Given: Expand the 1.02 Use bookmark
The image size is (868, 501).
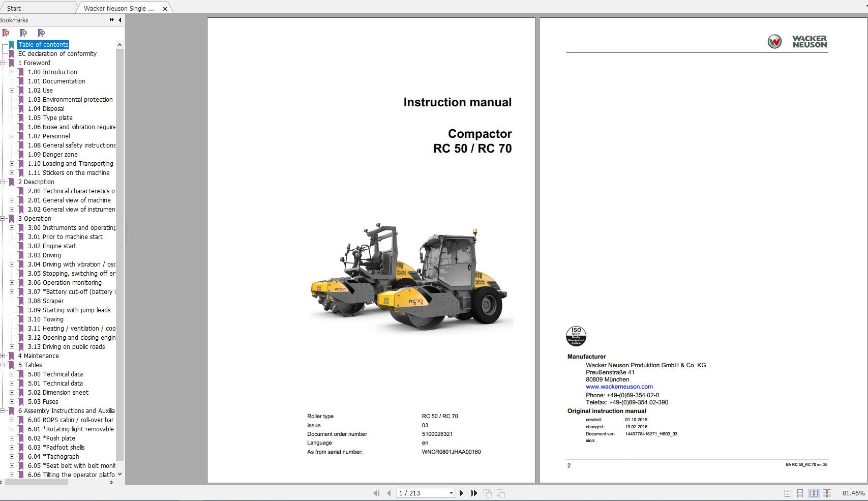Looking at the screenshot, I should [x=12, y=91].
